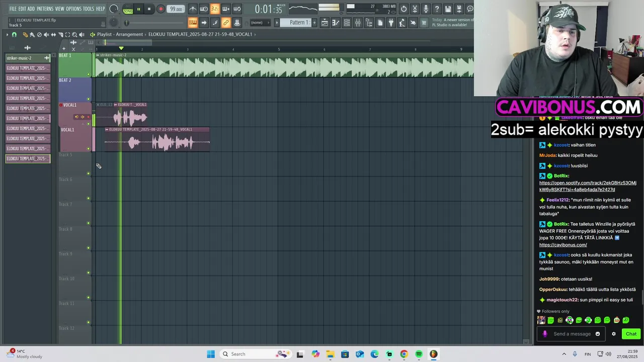Select the playlist Delete tool
This screenshot has width=644, height=362.
coord(39,34)
